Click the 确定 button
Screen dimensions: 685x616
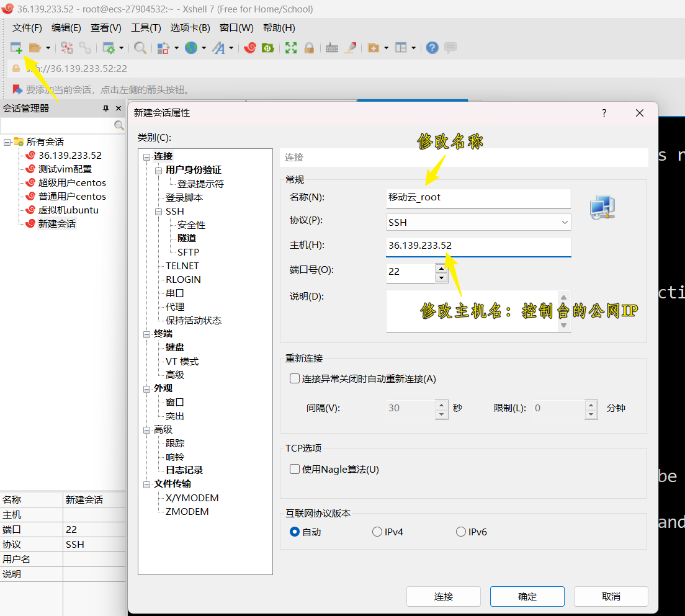click(x=527, y=596)
